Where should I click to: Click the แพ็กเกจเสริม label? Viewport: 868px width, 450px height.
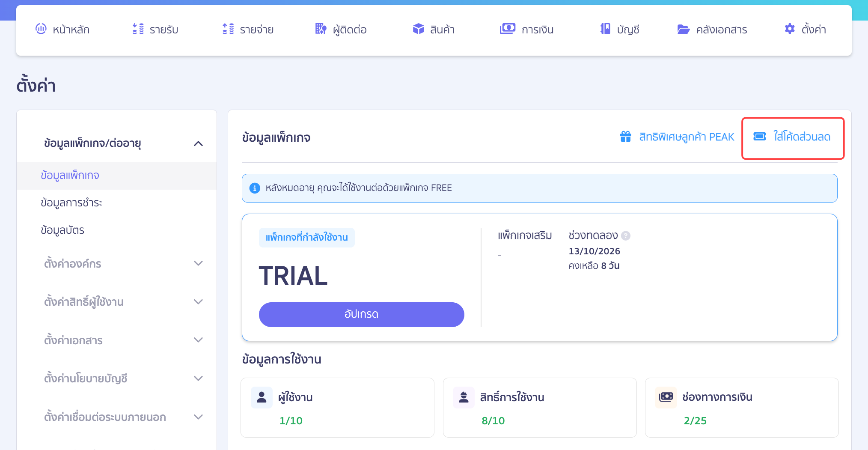tap(525, 235)
